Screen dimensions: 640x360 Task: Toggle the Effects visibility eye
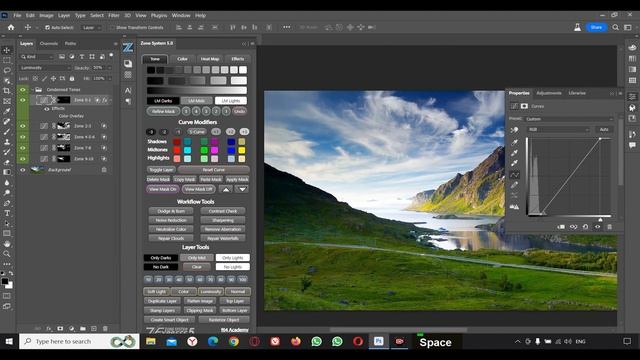(47, 109)
